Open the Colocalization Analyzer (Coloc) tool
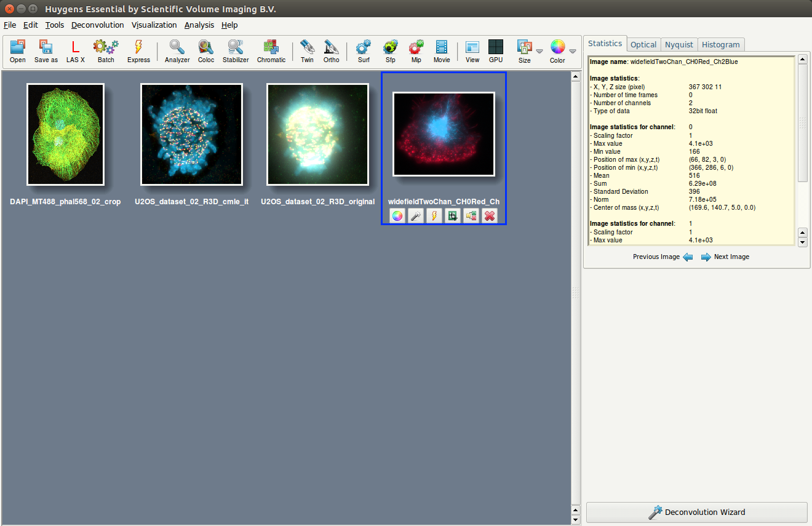 pos(206,51)
